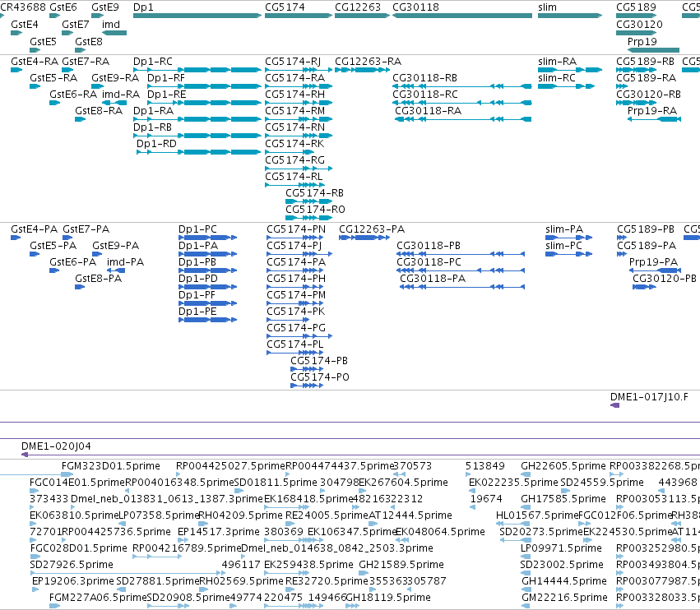Click EST HL01567.5prime label
The height and width of the screenshot is (610, 700).
[537, 515]
